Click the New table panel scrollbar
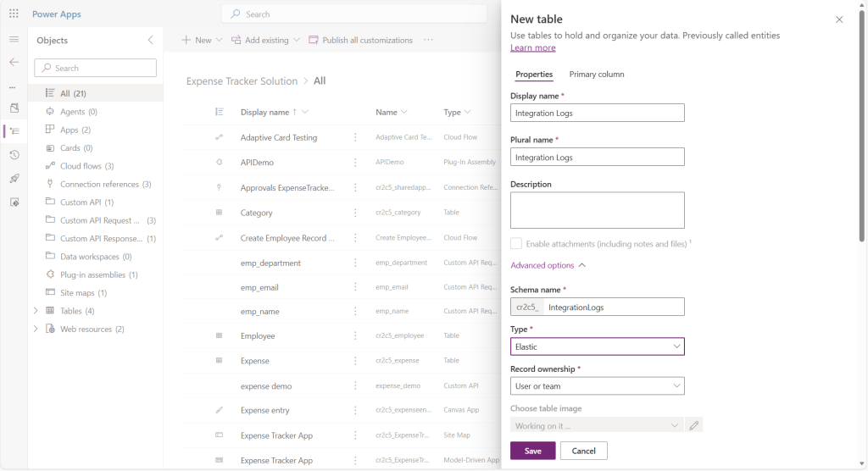The height and width of the screenshot is (471, 868). (x=861, y=127)
